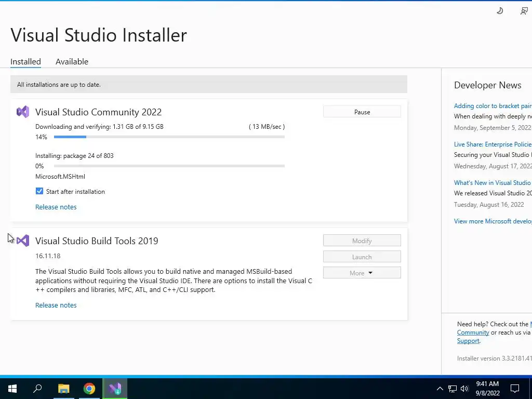532x399 pixels.
Task: Click the Monday, September 5, 2022 date
Action: coord(493,128)
